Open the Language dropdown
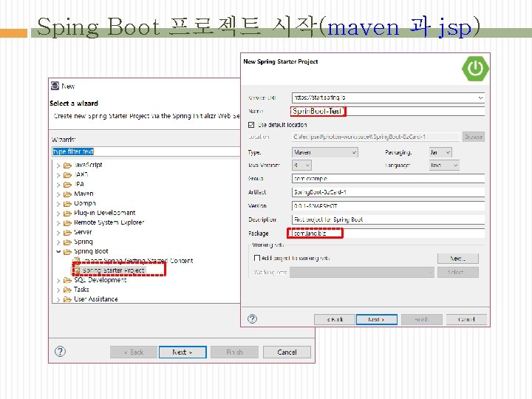Screen dimensions: 532x399 (444, 166)
